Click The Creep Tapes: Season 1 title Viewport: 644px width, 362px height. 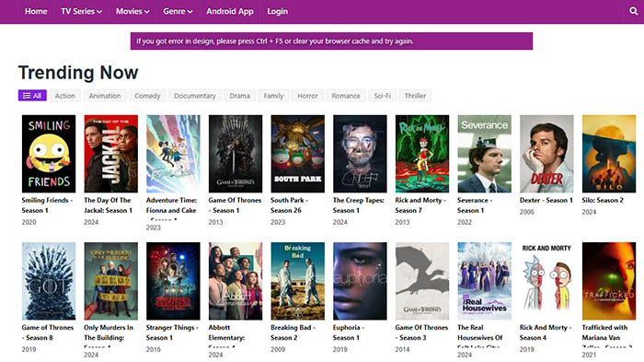click(x=359, y=205)
